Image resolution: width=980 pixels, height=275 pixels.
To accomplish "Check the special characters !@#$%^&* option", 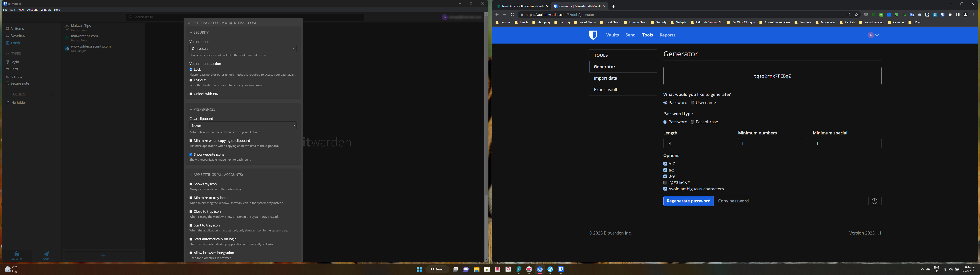I will (665, 183).
